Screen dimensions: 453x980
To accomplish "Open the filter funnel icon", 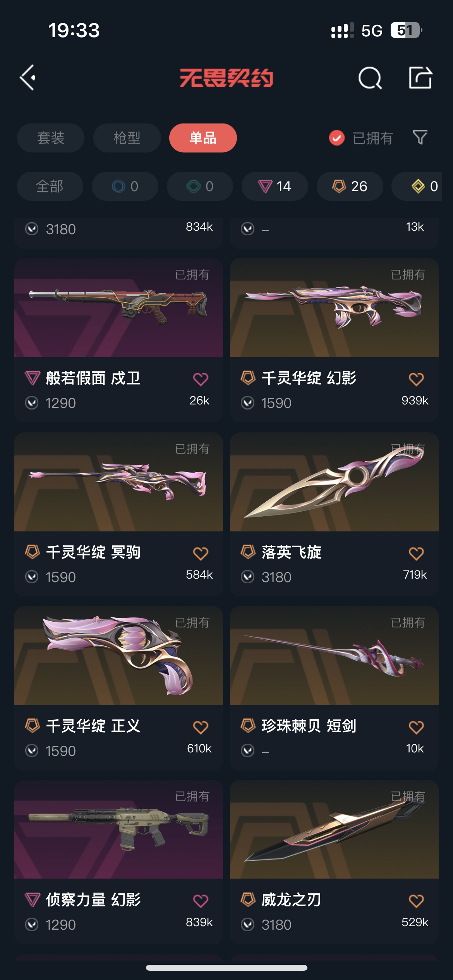I will pos(420,137).
